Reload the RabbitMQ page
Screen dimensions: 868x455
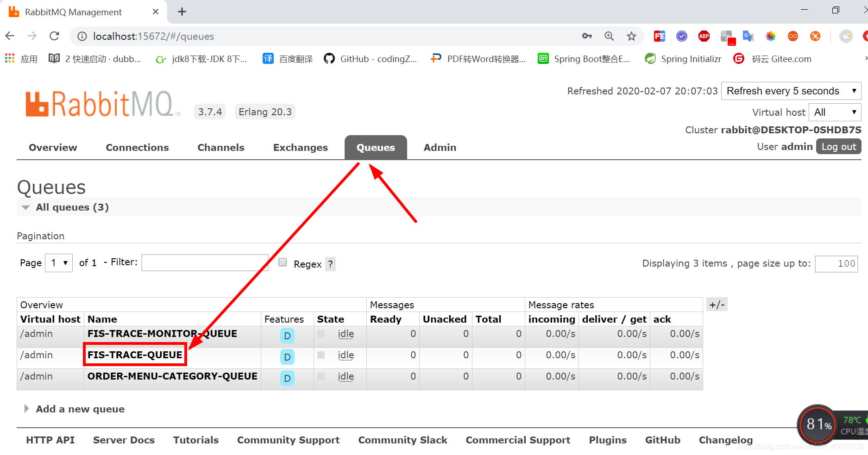(x=55, y=36)
